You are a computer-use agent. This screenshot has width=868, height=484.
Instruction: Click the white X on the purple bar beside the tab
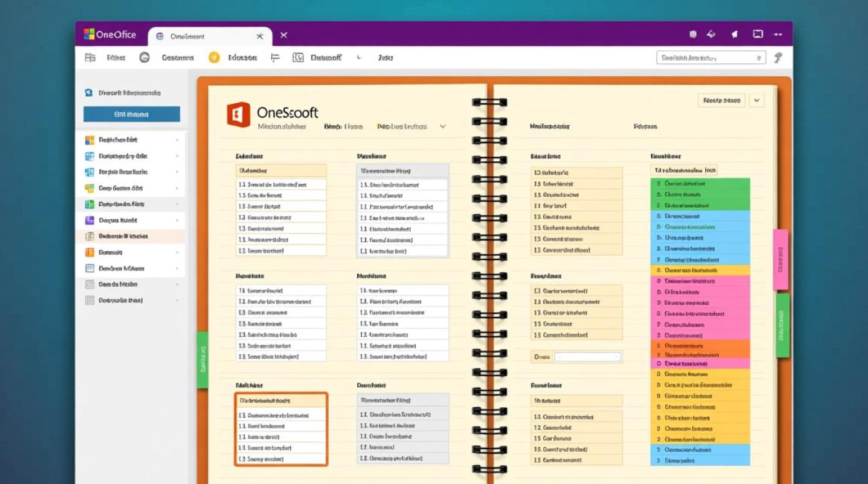coord(284,35)
